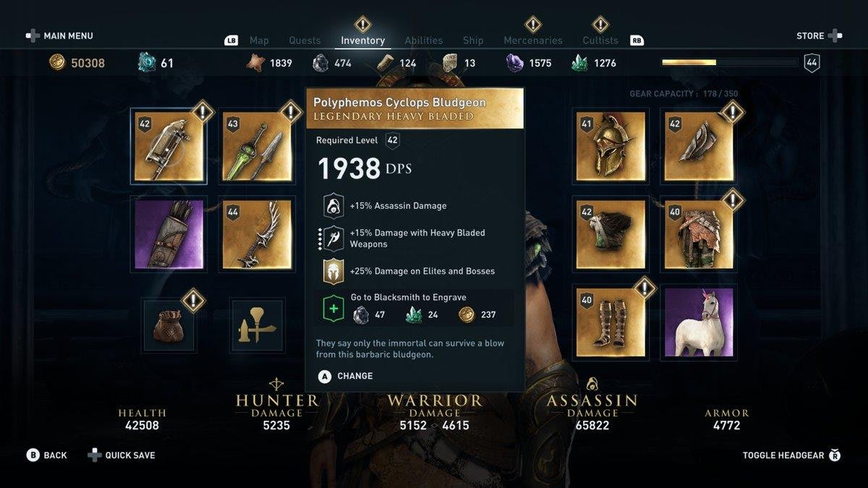Open the Cultists tab
This screenshot has height=488, width=868.
tap(600, 40)
